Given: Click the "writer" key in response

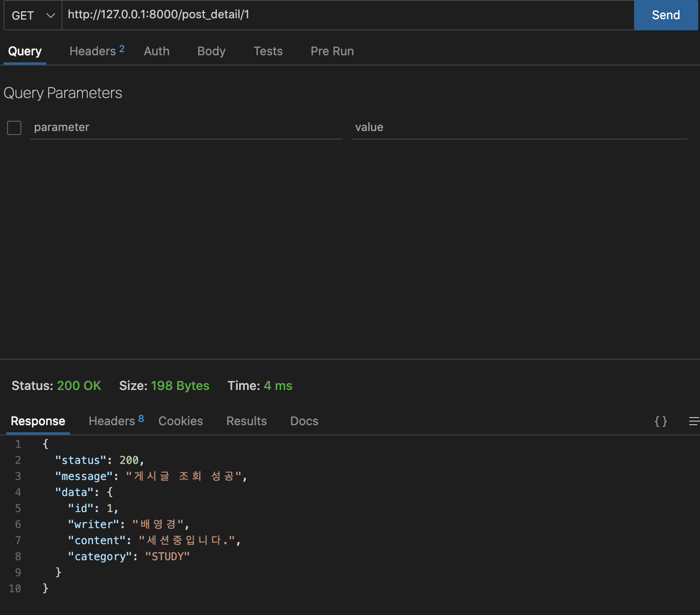Looking at the screenshot, I should click(x=94, y=525).
